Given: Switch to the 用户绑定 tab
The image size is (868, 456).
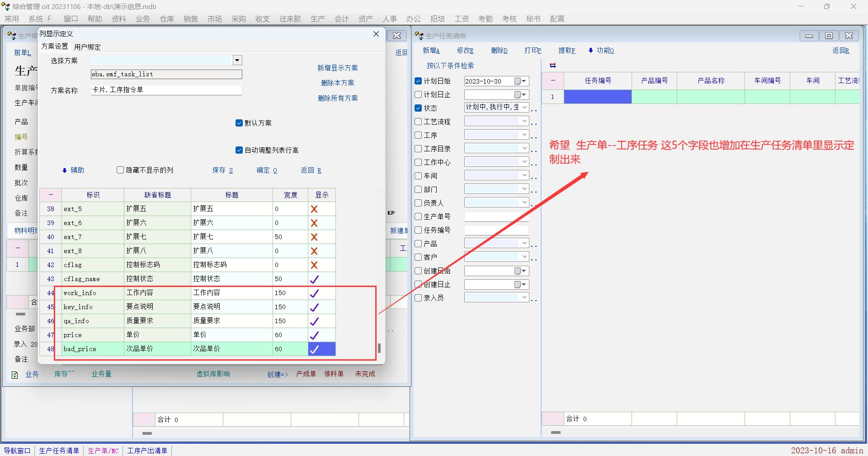Looking at the screenshot, I should tap(87, 47).
